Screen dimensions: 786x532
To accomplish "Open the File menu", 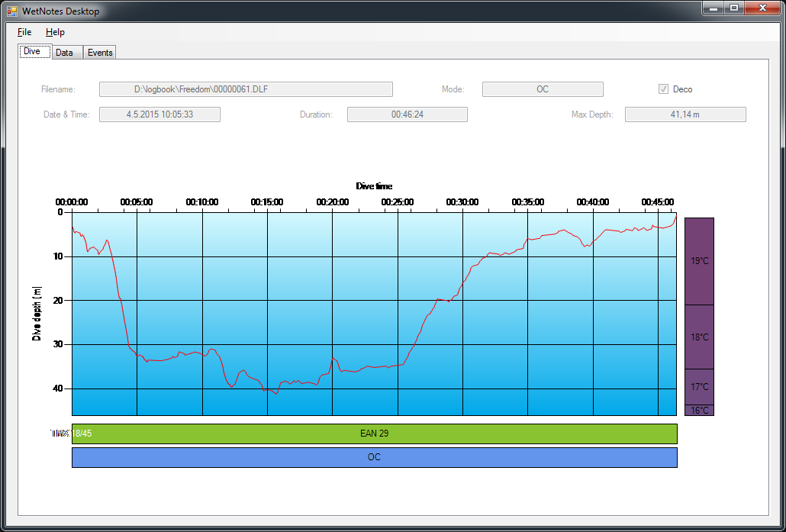I will pyautogui.click(x=24, y=32).
